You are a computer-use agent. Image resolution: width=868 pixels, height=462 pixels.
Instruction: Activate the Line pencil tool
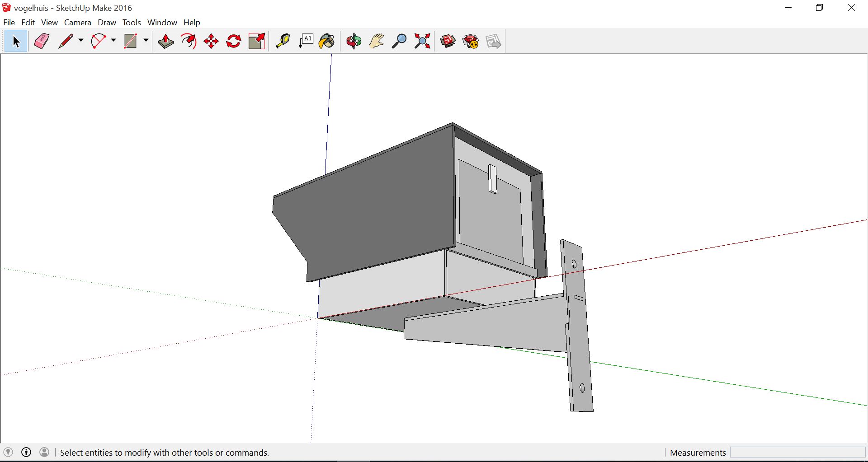66,42
